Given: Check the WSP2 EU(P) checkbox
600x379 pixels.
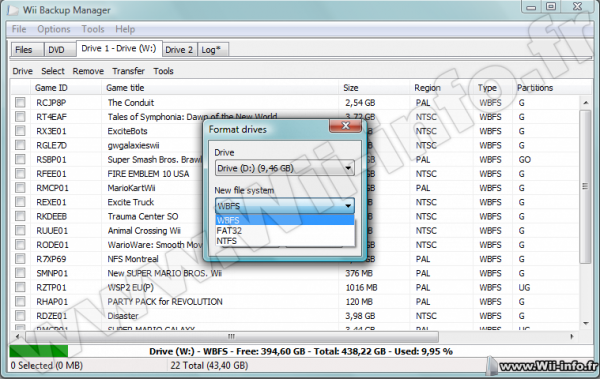Looking at the screenshot, I should pos(20,287).
